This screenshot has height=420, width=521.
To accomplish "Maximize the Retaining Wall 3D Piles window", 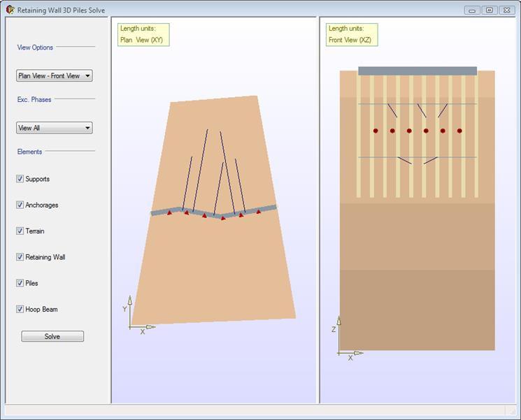I will pos(489,10).
